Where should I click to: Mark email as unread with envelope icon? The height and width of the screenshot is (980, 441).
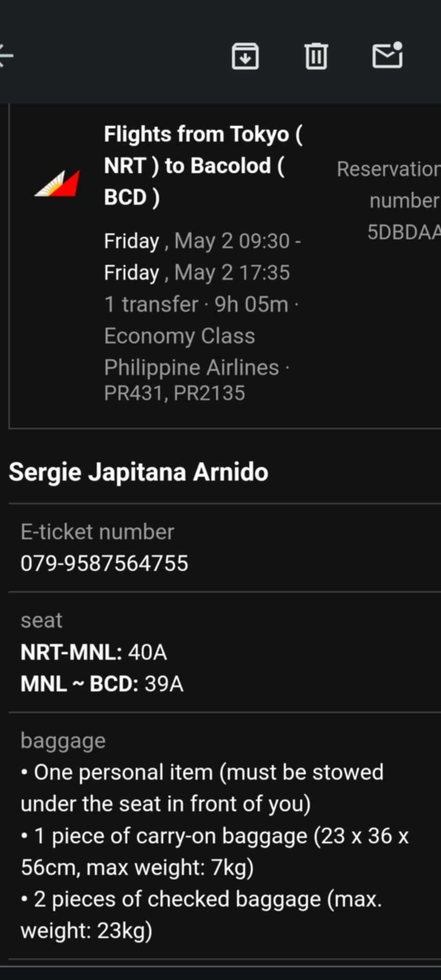tap(387, 55)
